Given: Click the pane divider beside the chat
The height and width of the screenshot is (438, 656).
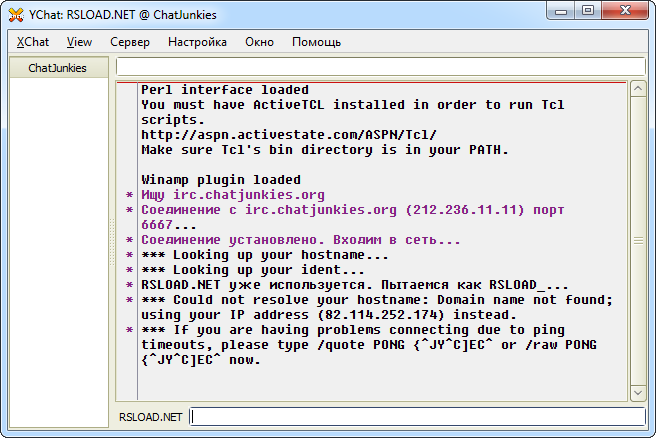Looking at the screenshot, I should [x=111, y=240].
